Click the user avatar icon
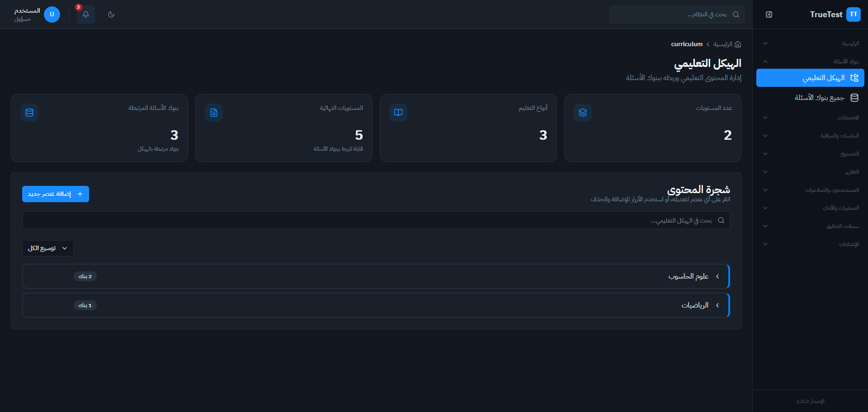Image resolution: width=868 pixels, height=412 pixels. (x=52, y=14)
